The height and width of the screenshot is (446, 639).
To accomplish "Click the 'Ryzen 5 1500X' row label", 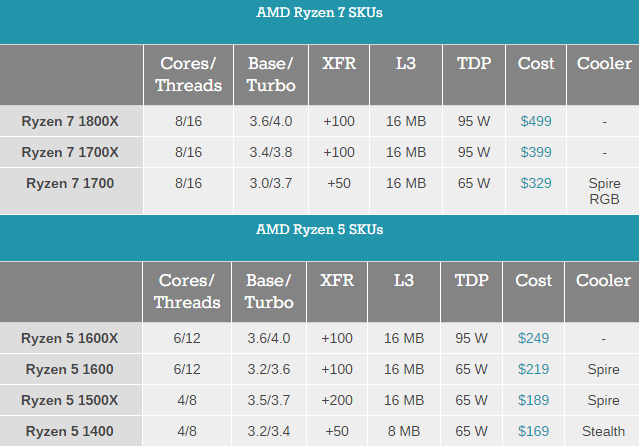I will tap(70, 400).
